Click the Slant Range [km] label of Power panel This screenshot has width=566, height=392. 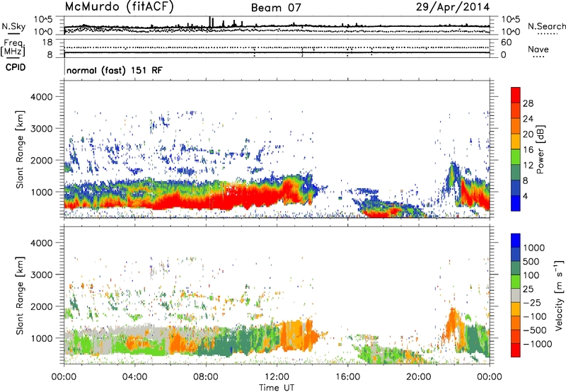(x=20, y=149)
